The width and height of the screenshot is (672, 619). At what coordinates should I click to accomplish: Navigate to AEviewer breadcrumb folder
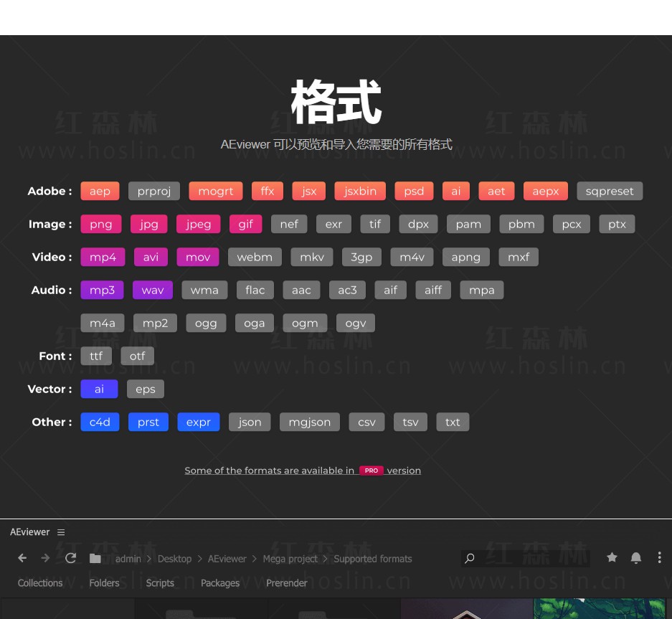pyautogui.click(x=227, y=559)
